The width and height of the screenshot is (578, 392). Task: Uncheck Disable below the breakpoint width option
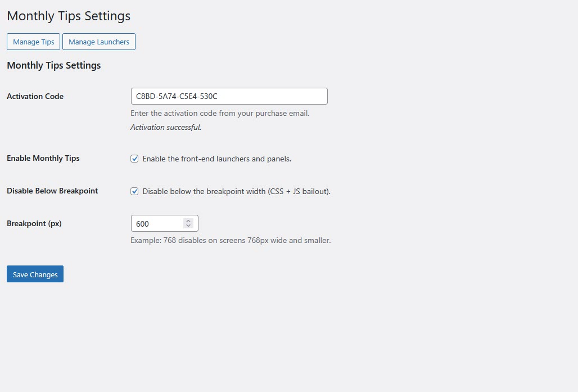pyautogui.click(x=134, y=191)
